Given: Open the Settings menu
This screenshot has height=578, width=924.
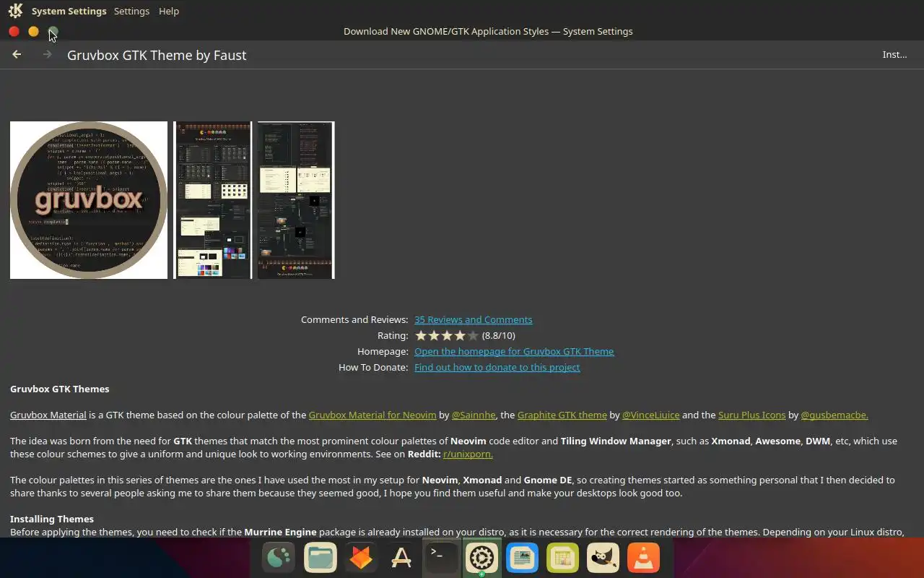Looking at the screenshot, I should pos(131,11).
